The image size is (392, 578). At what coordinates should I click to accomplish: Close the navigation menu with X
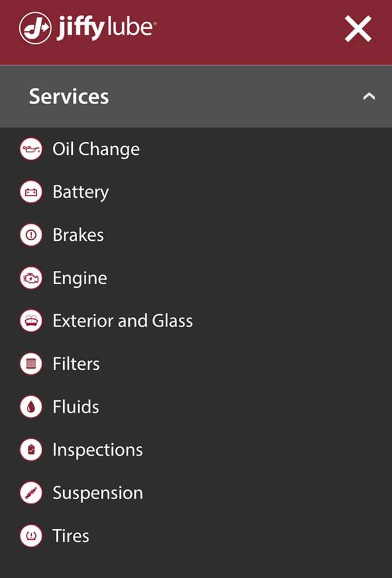point(358,29)
